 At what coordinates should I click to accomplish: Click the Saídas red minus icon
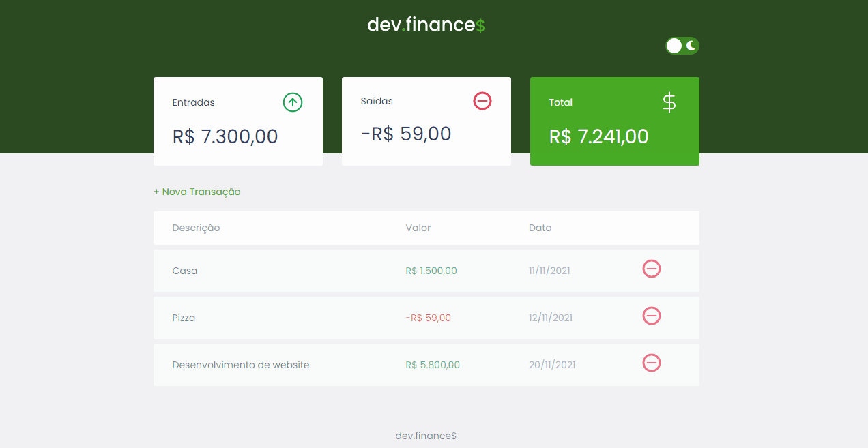tap(482, 101)
